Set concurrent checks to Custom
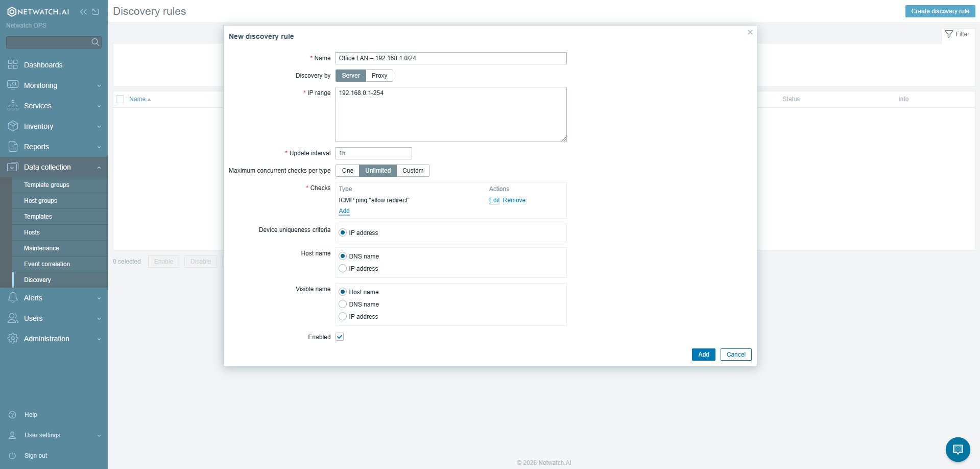 coord(413,171)
